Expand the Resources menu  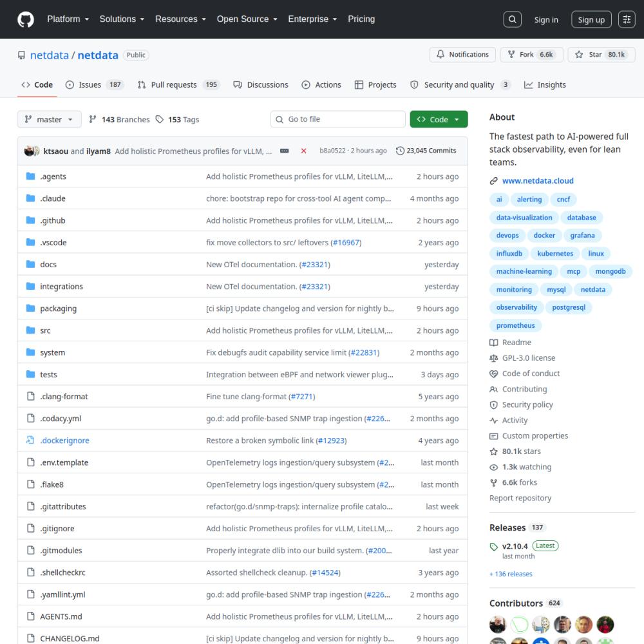[180, 19]
